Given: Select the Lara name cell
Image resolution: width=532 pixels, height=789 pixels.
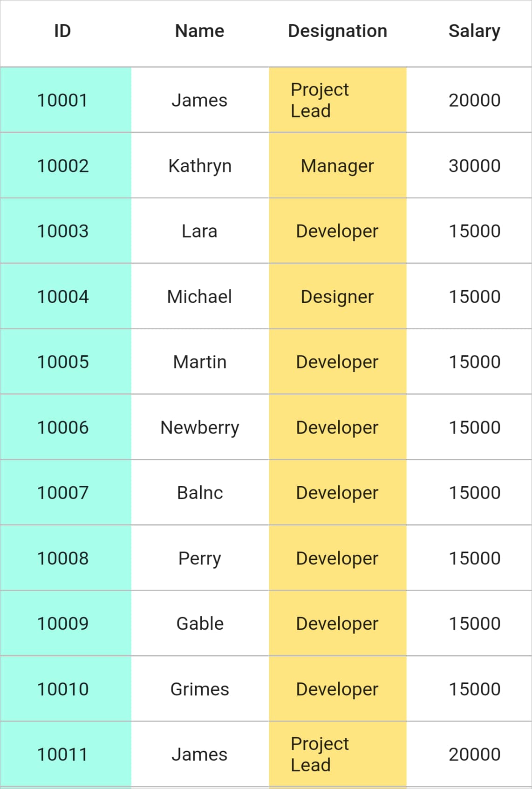Looking at the screenshot, I should (x=200, y=231).
